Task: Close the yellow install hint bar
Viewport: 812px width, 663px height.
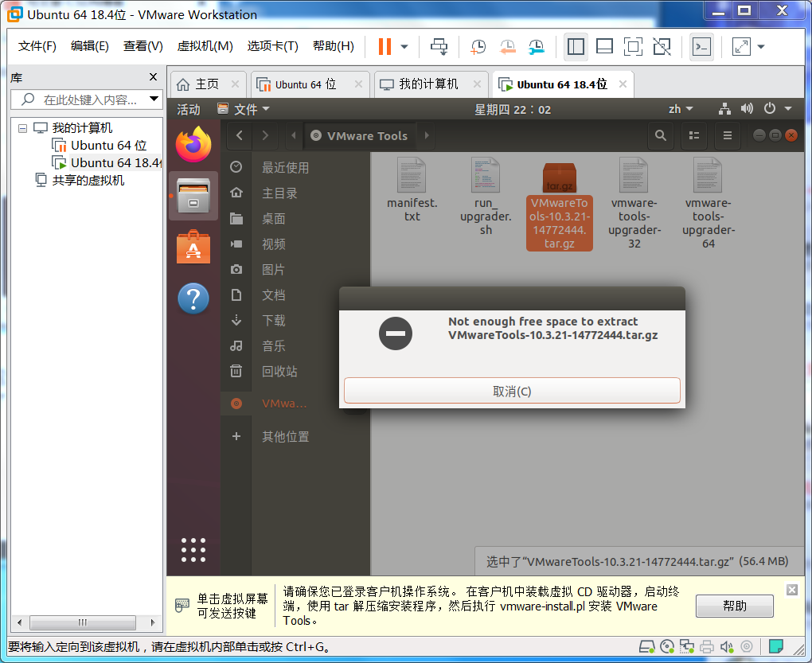Action: pos(792,590)
